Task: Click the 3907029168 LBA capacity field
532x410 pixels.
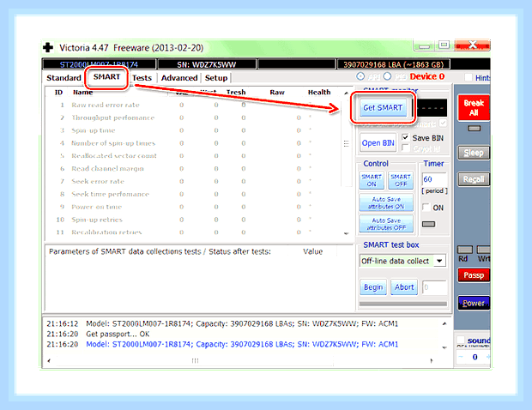Action: click(393, 64)
